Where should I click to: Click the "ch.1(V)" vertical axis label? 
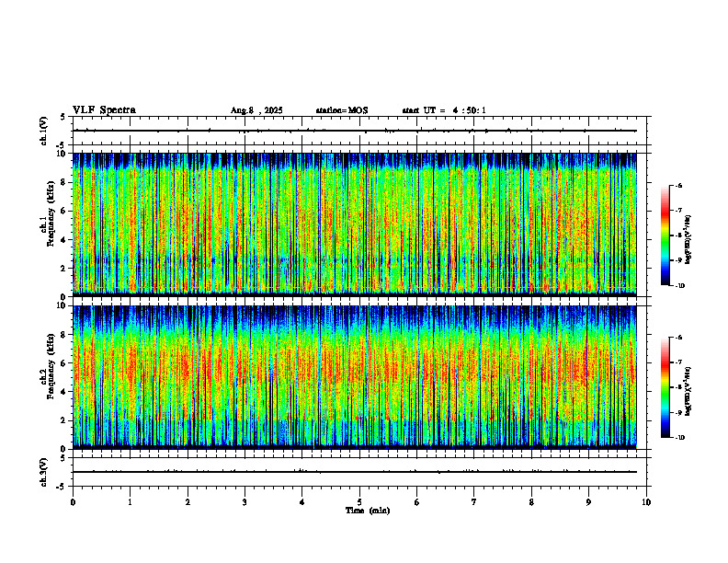tap(44, 131)
